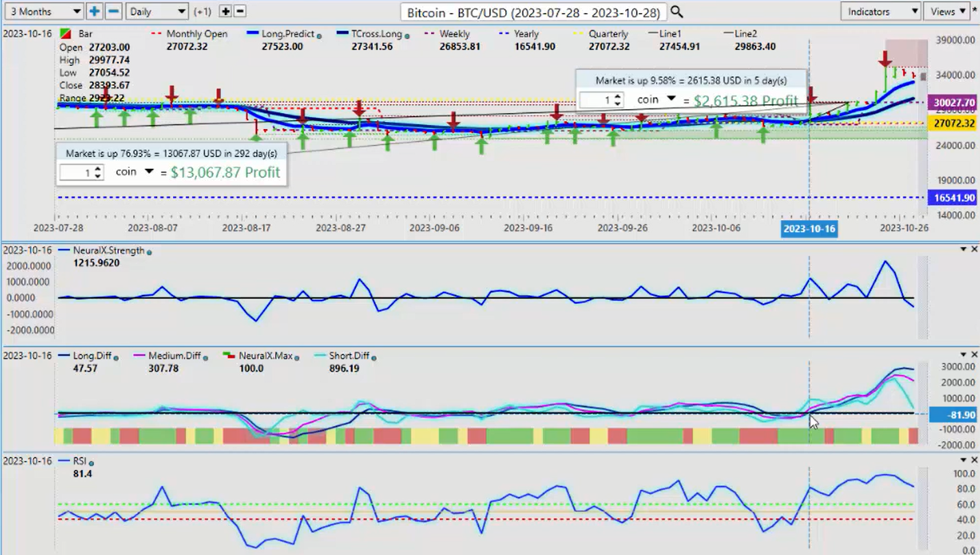Click the Bar High value 29977.74
Image resolution: width=980 pixels, height=555 pixels.
coord(108,60)
